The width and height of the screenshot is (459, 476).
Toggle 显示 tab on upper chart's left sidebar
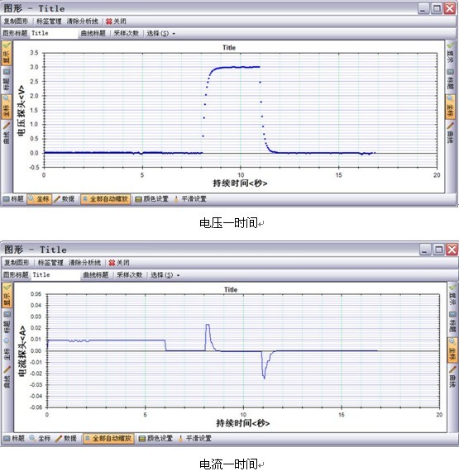tap(7, 54)
